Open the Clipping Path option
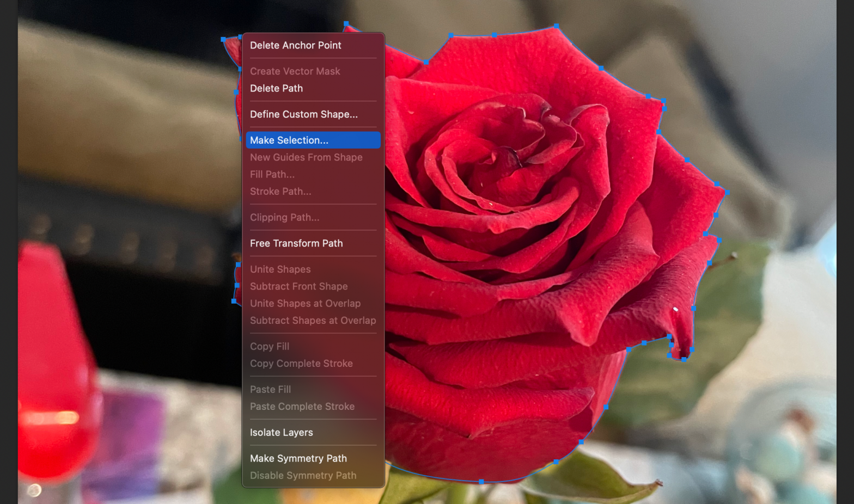The height and width of the screenshot is (504, 854). 284,217
